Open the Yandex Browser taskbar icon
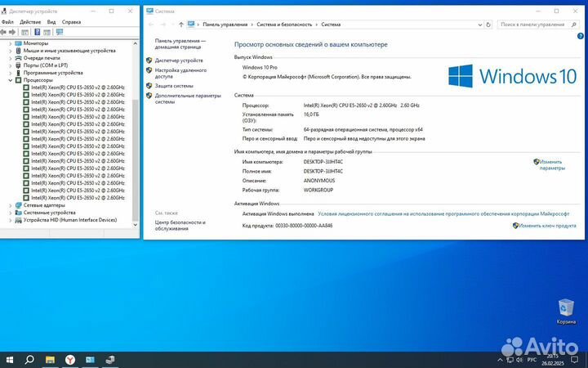 click(69, 359)
